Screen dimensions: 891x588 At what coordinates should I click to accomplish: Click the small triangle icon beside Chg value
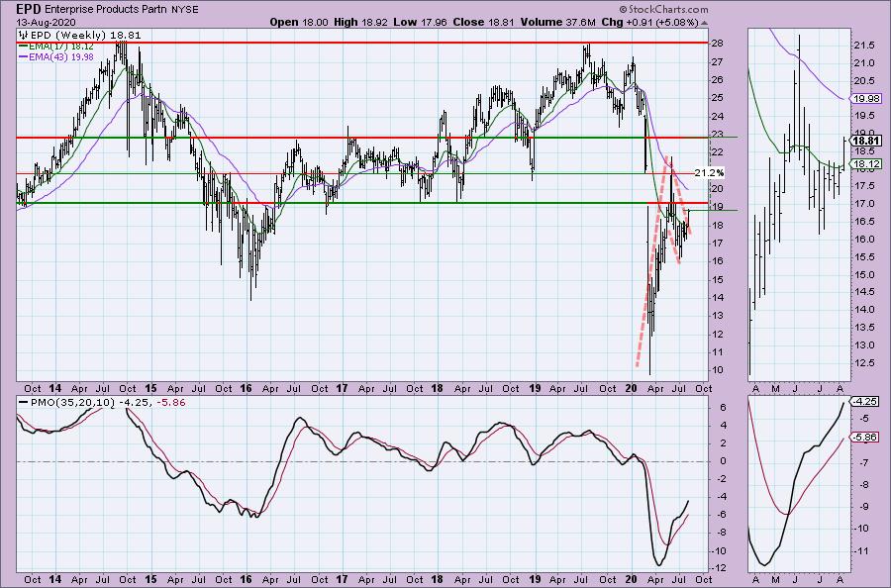[x=705, y=23]
